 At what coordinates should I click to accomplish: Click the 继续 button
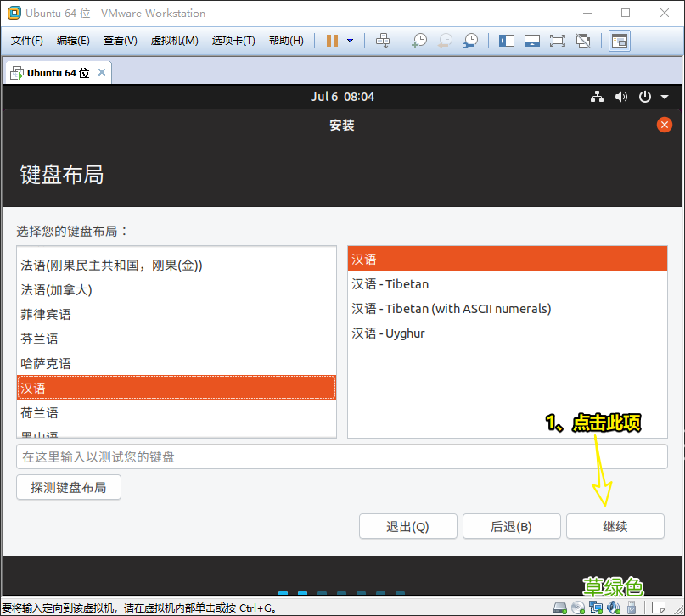coord(615,526)
